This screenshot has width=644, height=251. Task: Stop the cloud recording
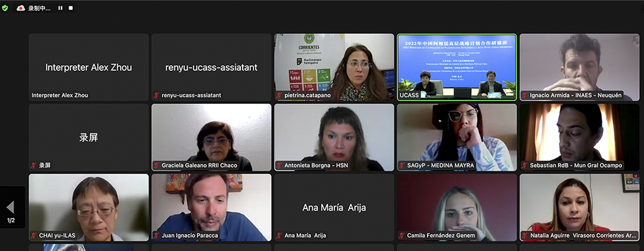tap(71, 8)
